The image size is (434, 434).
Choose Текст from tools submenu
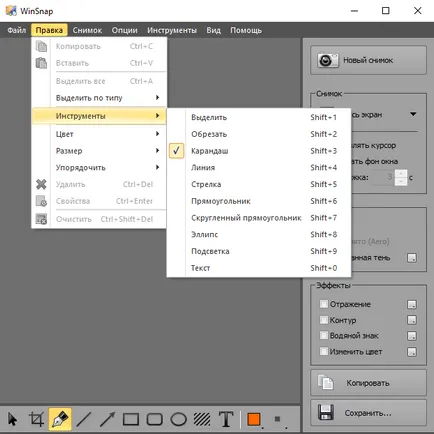(259, 268)
